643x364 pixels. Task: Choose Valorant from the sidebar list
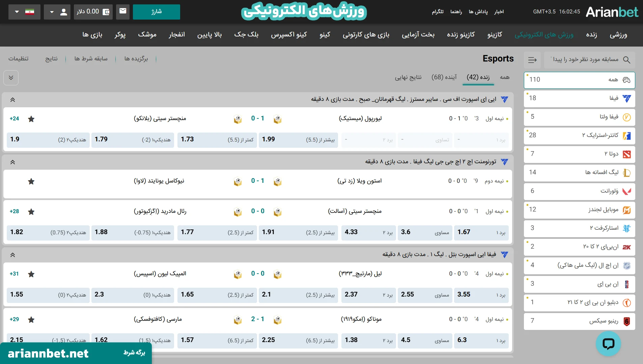point(579,191)
